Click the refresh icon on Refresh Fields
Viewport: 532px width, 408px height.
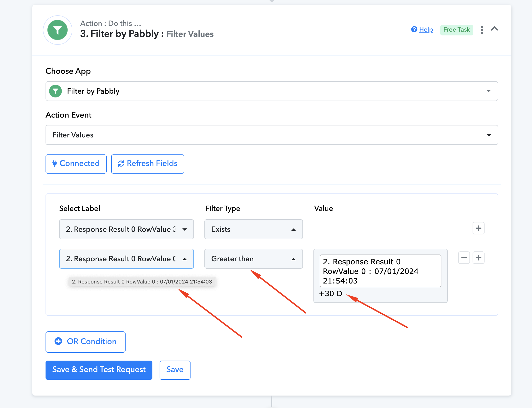[x=121, y=164]
